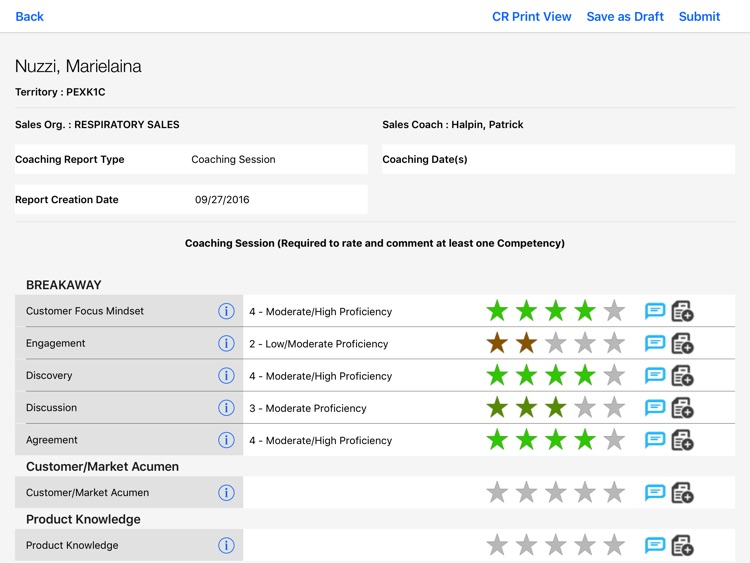Rate Discussion four stars

[x=585, y=408]
